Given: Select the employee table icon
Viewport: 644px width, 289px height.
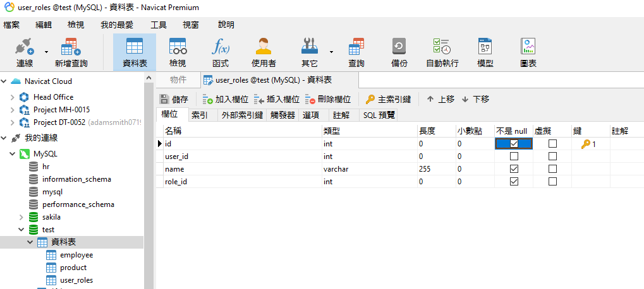Looking at the screenshot, I should coord(51,255).
